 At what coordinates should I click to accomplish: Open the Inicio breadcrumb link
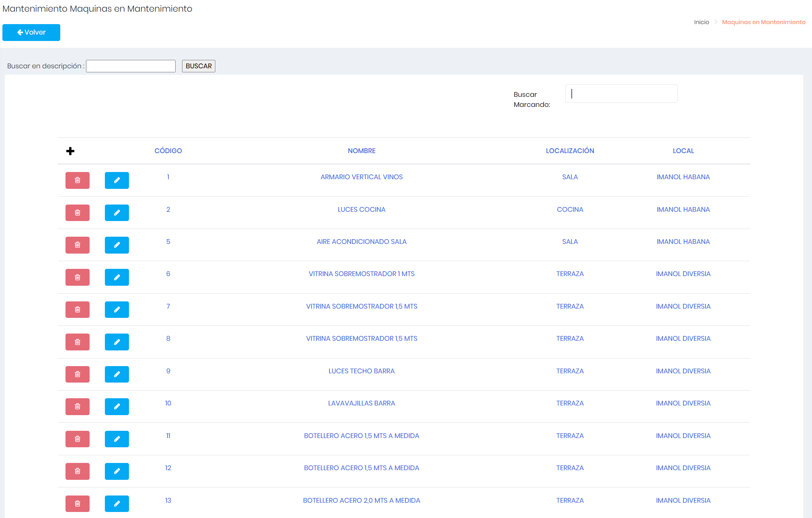click(702, 22)
